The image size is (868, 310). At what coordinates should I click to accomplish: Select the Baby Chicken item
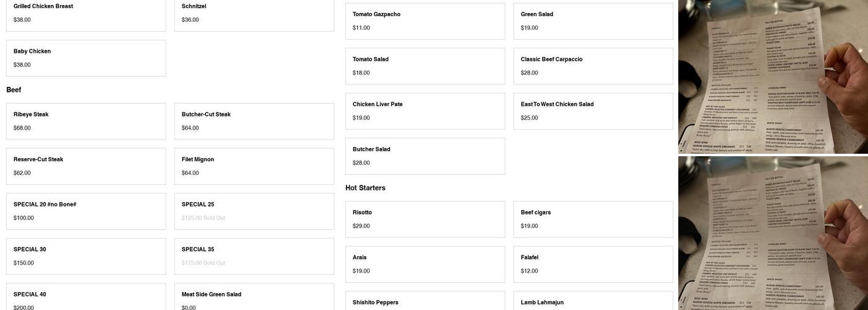pos(86,58)
